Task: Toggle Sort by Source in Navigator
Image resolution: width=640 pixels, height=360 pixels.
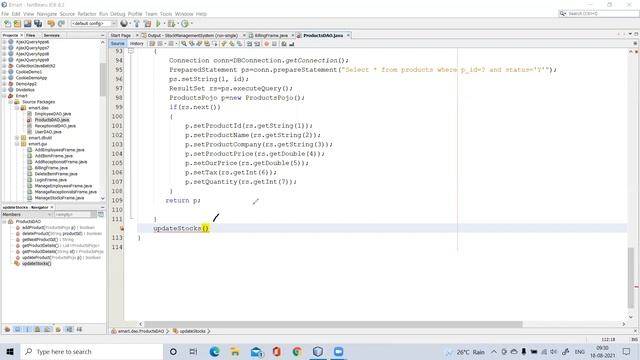Action: pos(79,329)
